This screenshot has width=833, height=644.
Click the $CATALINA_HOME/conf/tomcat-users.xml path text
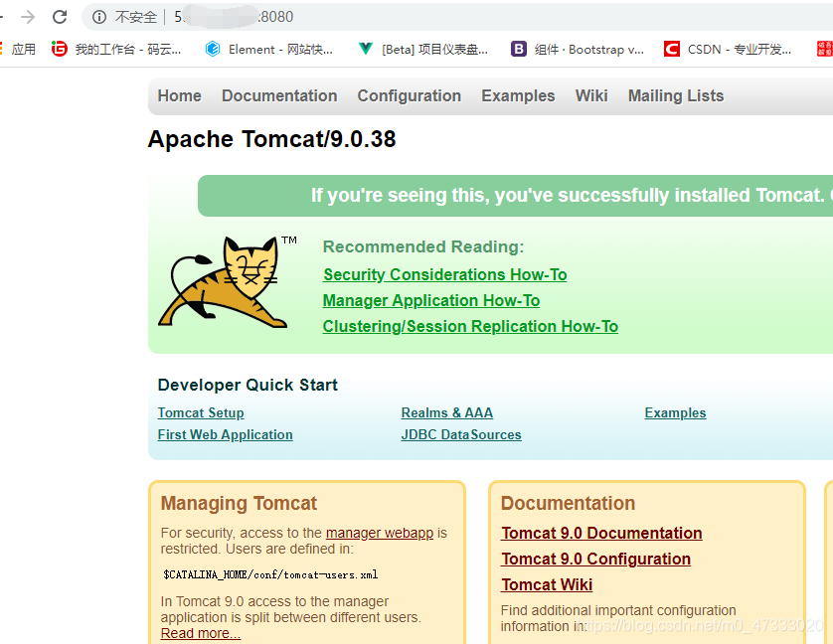270,574
